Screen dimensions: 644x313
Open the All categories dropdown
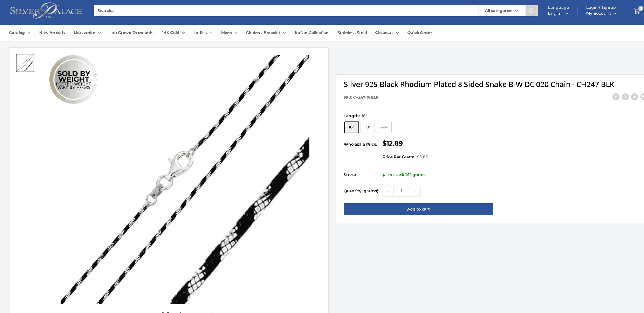(x=501, y=11)
